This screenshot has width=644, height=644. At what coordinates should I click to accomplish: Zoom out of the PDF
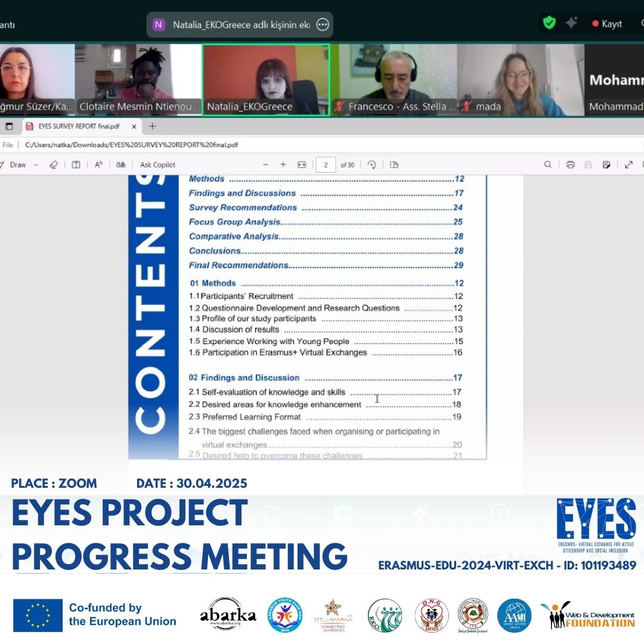tap(266, 165)
